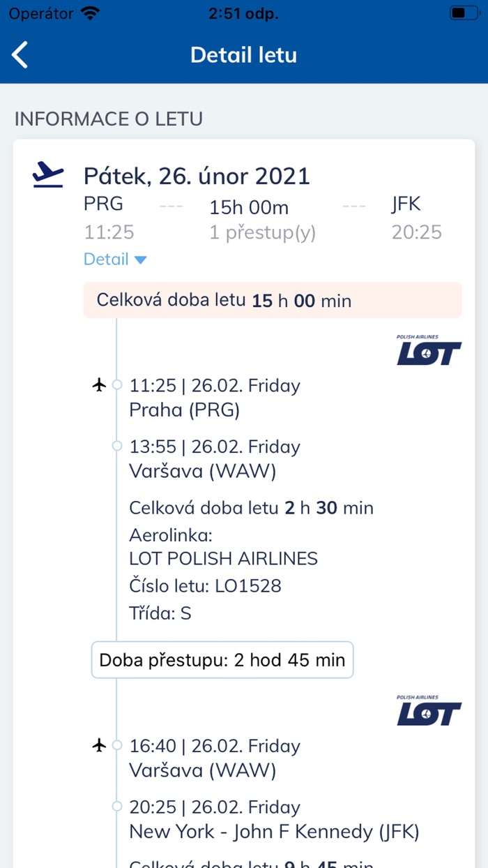Tap the back arrow in the header
Screen dimensions: 488x868
20,54
